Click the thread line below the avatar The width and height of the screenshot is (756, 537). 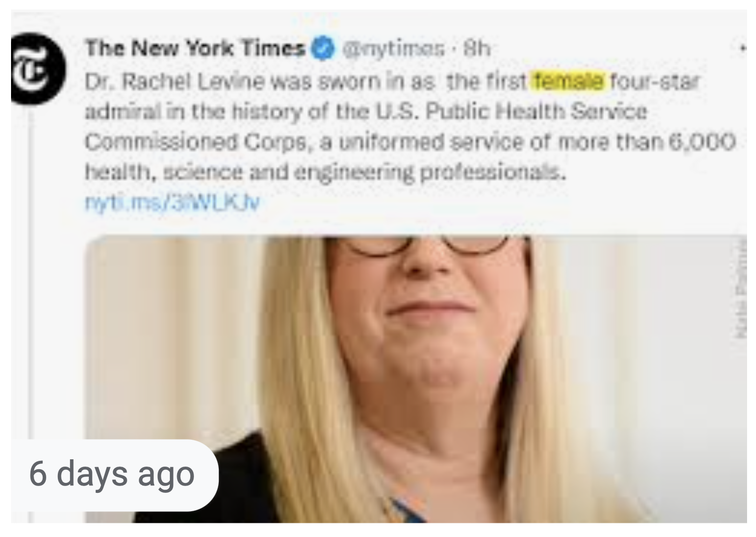(30, 315)
